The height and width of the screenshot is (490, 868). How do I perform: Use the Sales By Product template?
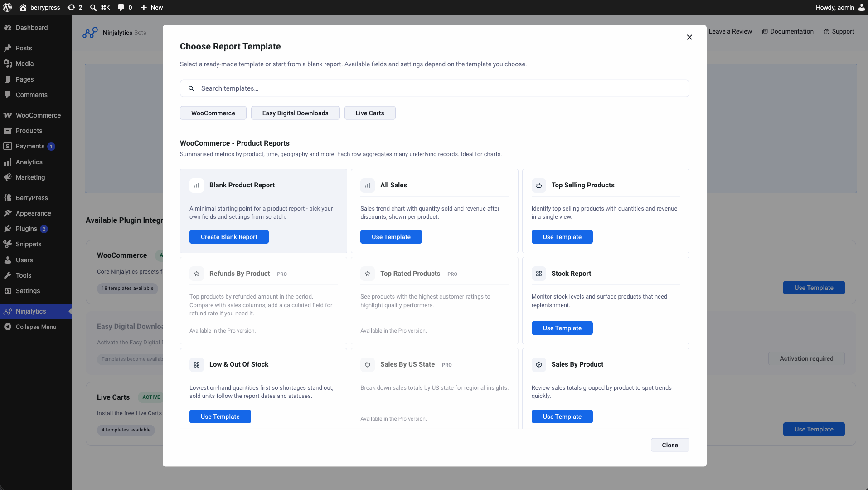click(562, 416)
